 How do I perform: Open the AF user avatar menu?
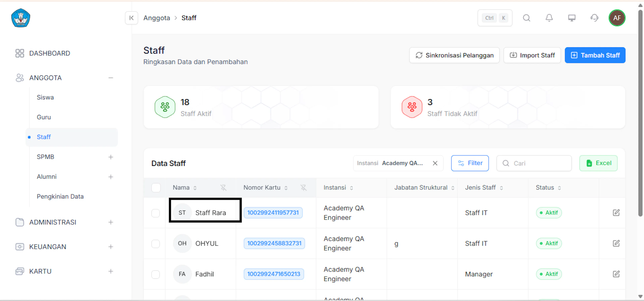pyautogui.click(x=617, y=18)
